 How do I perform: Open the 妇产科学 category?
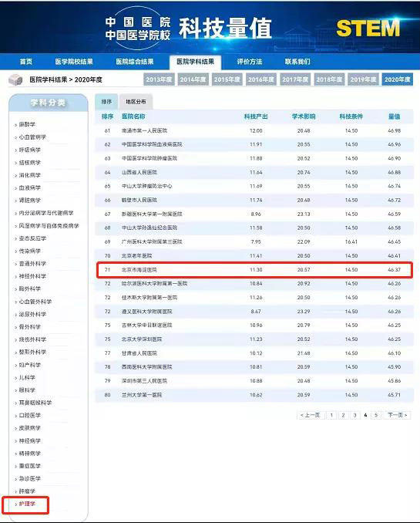(29, 365)
